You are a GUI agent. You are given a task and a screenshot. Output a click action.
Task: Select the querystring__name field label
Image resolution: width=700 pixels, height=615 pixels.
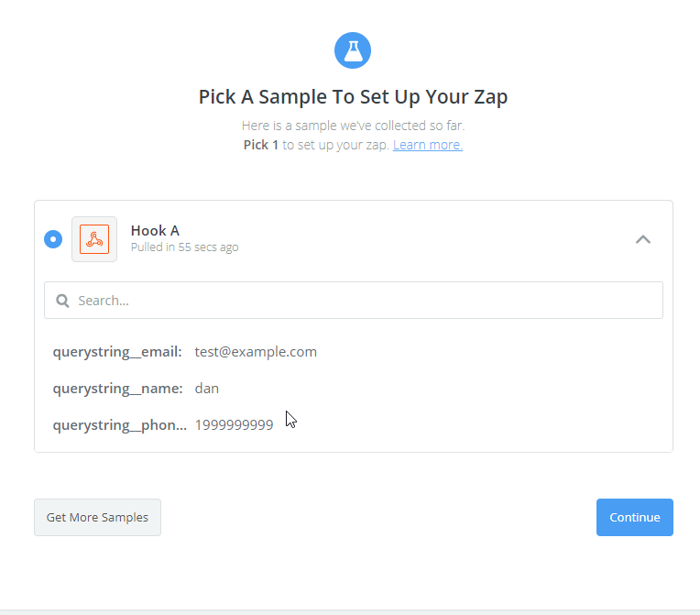[117, 389]
